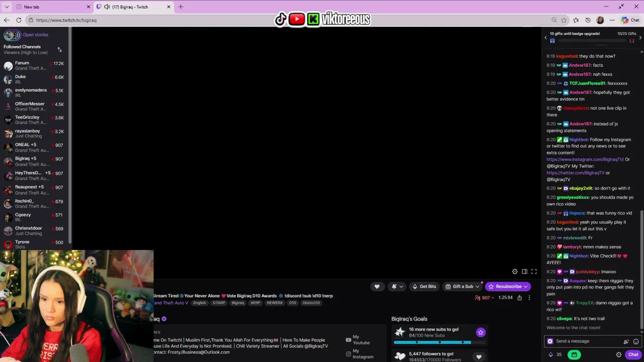This screenshot has width=644, height=362.
Task: Open Fanum's channel from followed list
Action: tap(34, 65)
